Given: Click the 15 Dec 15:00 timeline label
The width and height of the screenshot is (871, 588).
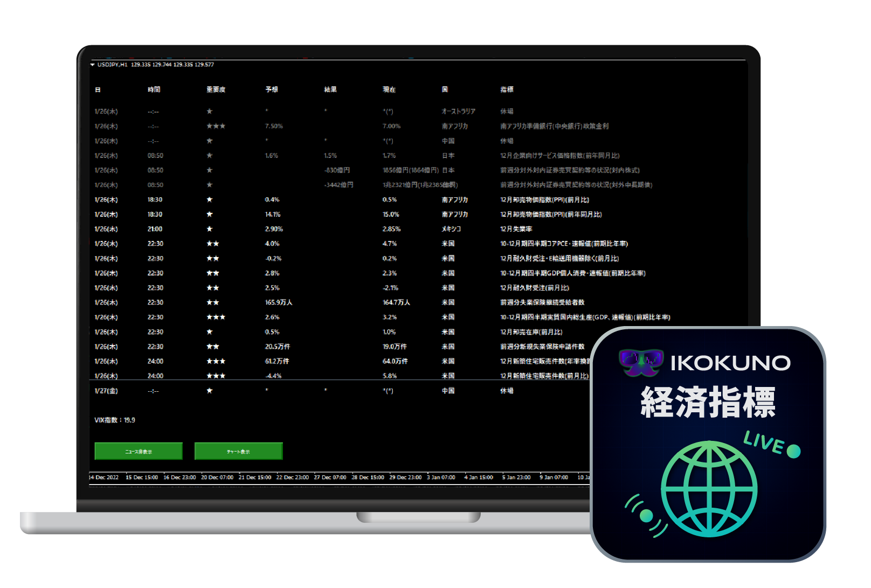Looking at the screenshot, I should click(142, 478).
